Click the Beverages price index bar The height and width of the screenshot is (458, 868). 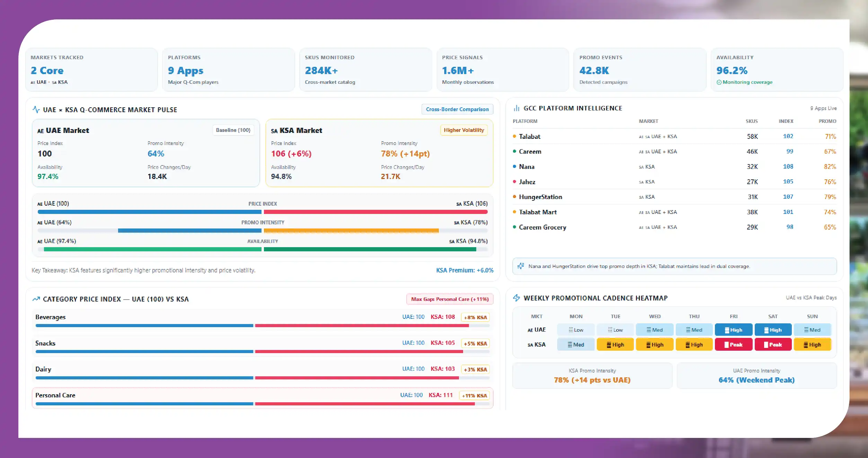[263, 325]
